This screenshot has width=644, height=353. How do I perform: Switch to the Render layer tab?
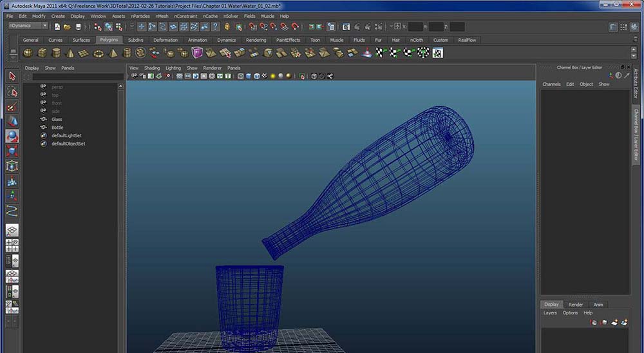pos(576,305)
